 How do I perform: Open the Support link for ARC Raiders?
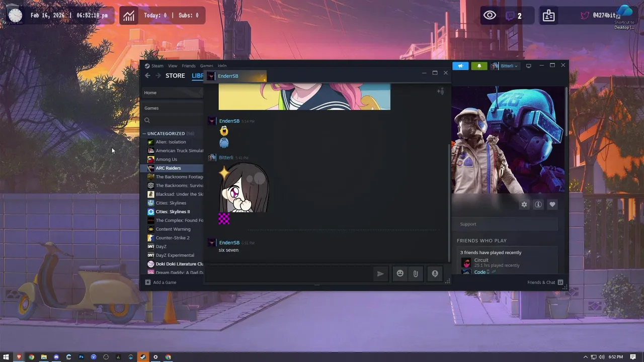click(x=468, y=224)
